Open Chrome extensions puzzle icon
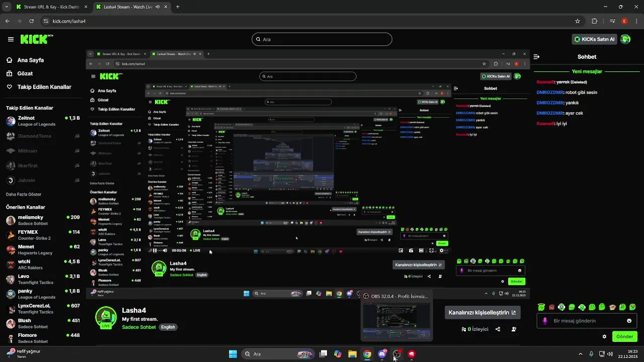644x362 pixels. tap(595, 21)
